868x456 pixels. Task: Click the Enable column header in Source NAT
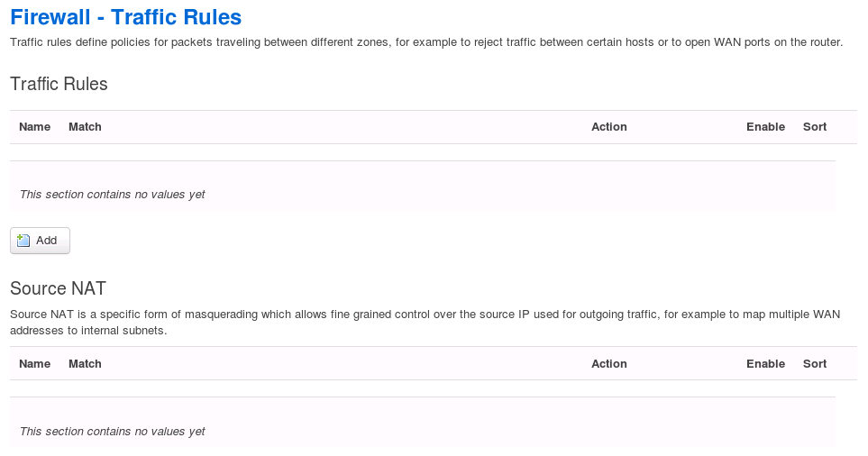(x=765, y=364)
